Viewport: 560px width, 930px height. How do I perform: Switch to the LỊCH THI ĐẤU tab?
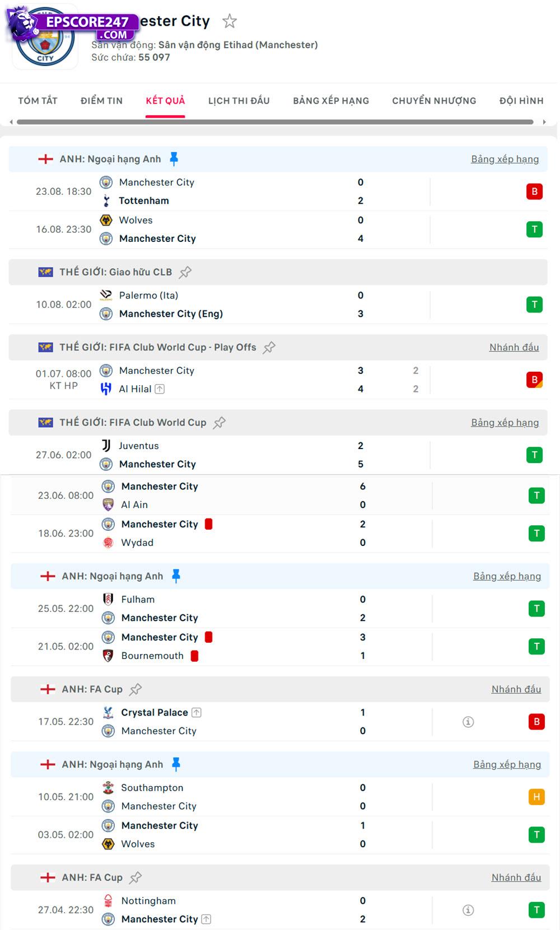[x=238, y=101]
